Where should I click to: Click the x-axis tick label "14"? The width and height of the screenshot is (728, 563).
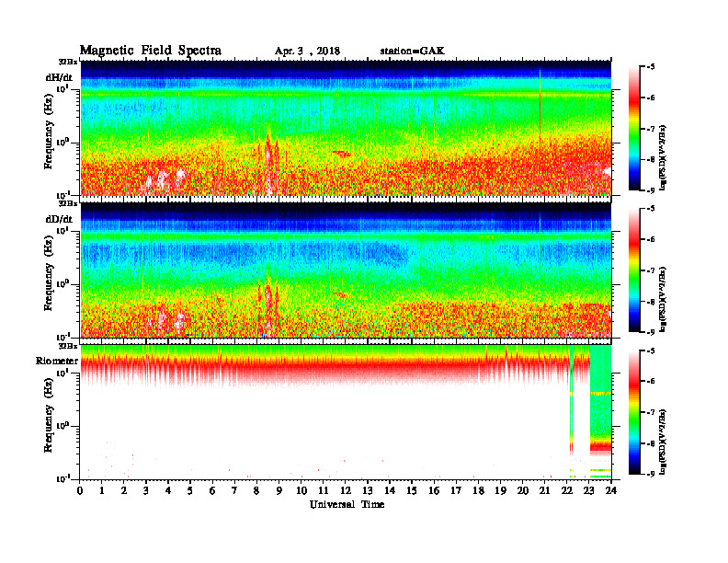(x=390, y=490)
